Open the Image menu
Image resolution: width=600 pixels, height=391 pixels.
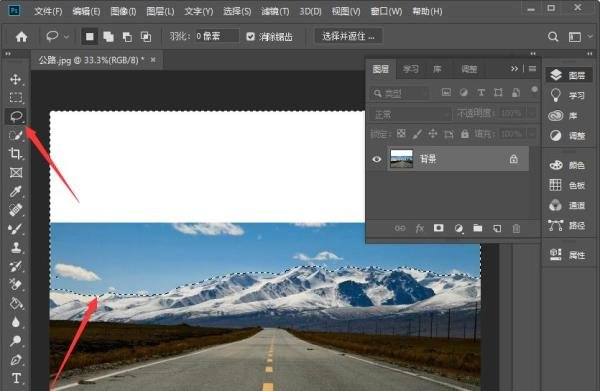(x=123, y=11)
